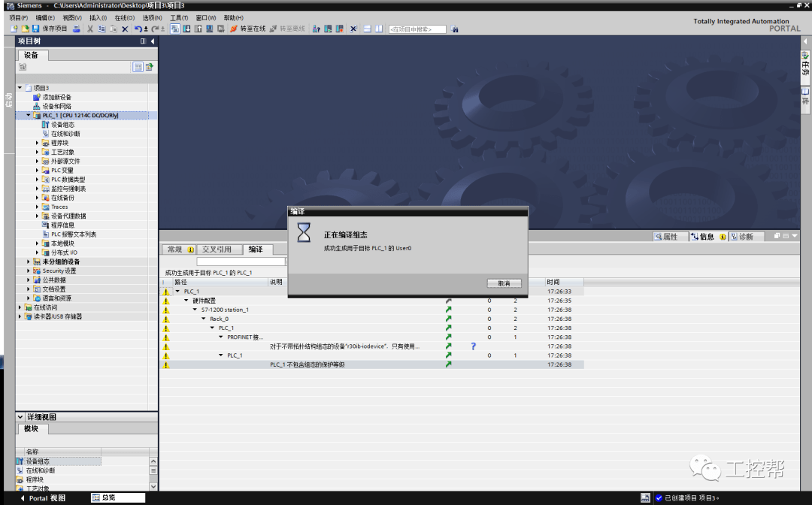Open the 帮助(H) menu
812x505 pixels.
[x=234, y=17]
